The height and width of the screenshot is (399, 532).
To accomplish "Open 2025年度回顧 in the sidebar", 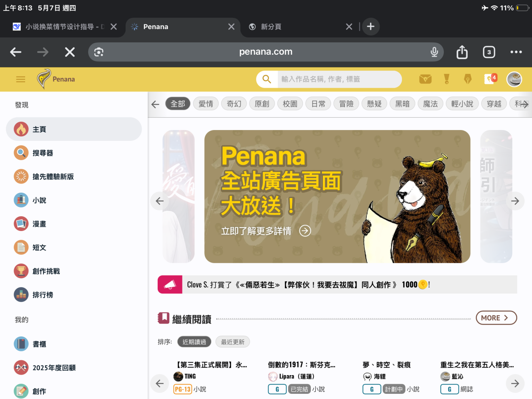I will 74,367.
